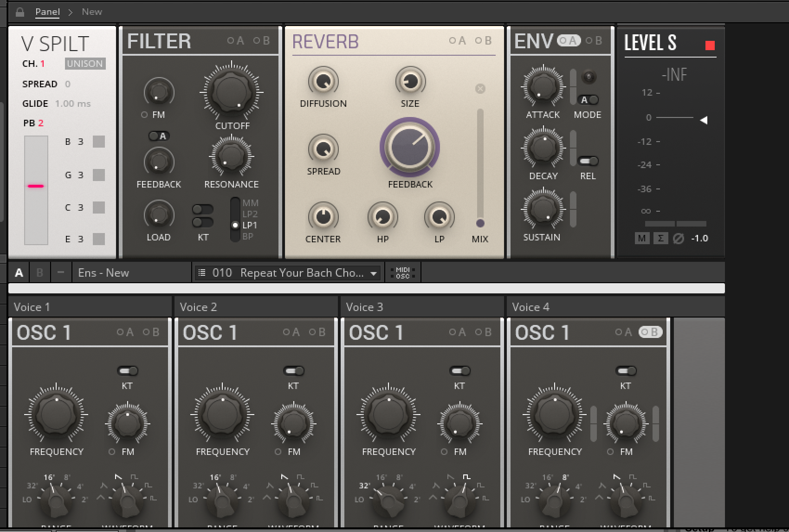The image size is (789, 532).
Task: Click the -1.0 level value
Action: pyautogui.click(x=699, y=239)
